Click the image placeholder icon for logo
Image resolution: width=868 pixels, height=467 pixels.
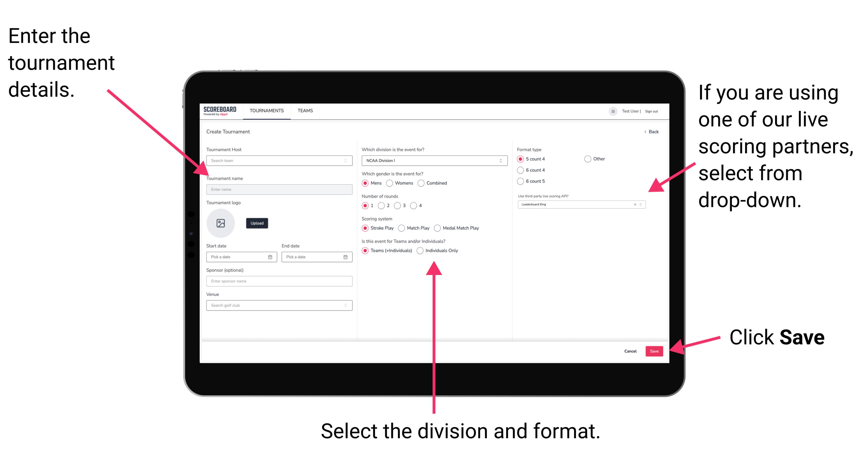(221, 223)
